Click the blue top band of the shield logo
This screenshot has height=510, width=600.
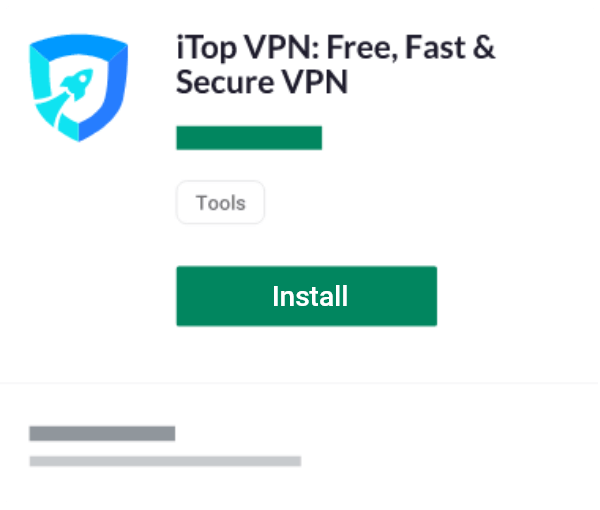(78, 45)
